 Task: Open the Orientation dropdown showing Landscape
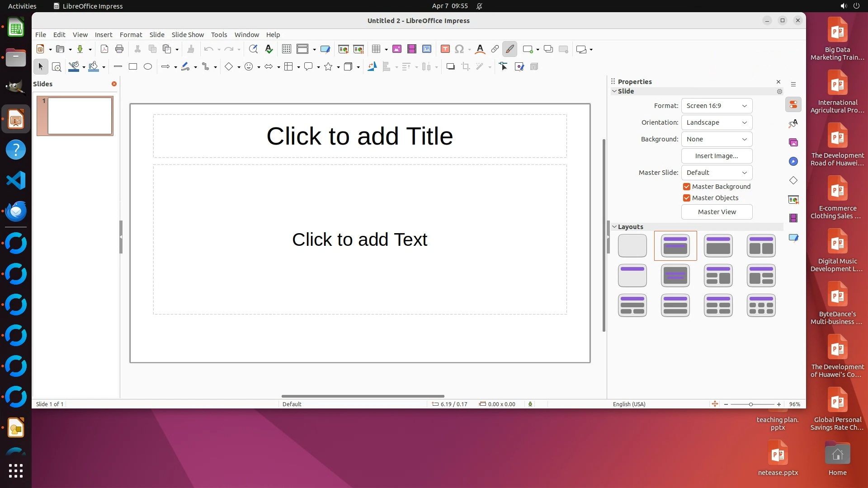tap(717, 122)
